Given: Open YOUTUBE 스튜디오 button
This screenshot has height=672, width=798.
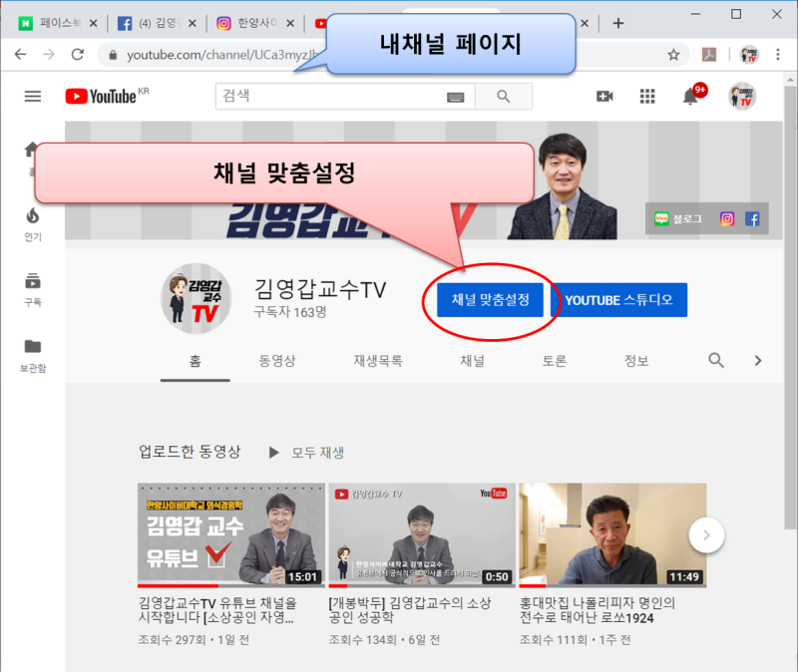Looking at the screenshot, I should point(618,300).
